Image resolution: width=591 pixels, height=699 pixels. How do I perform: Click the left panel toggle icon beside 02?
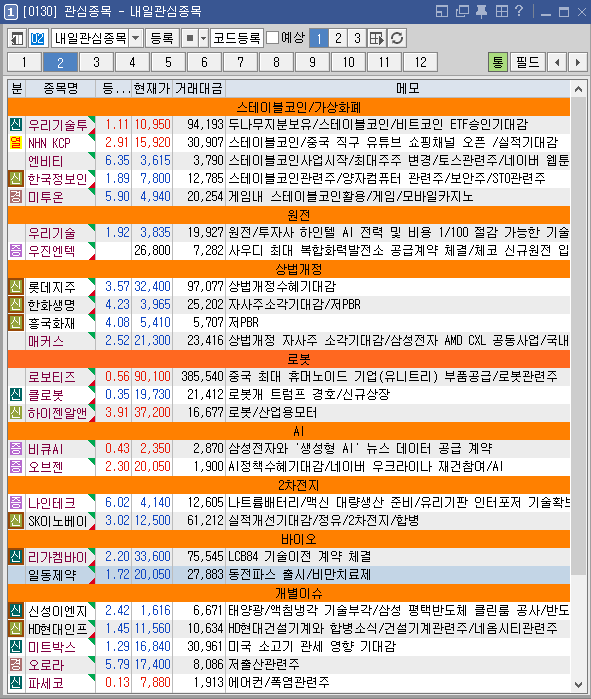(17, 38)
